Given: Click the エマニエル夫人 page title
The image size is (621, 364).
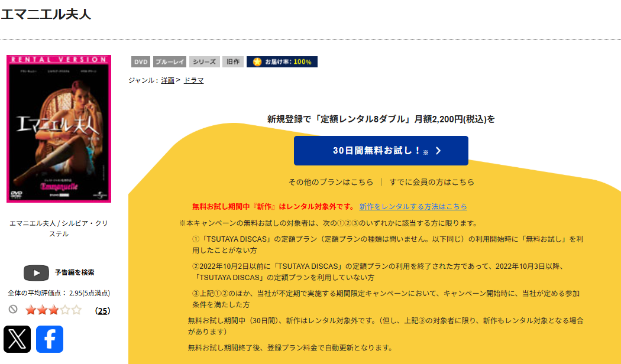Looking at the screenshot, I should click(x=46, y=14).
